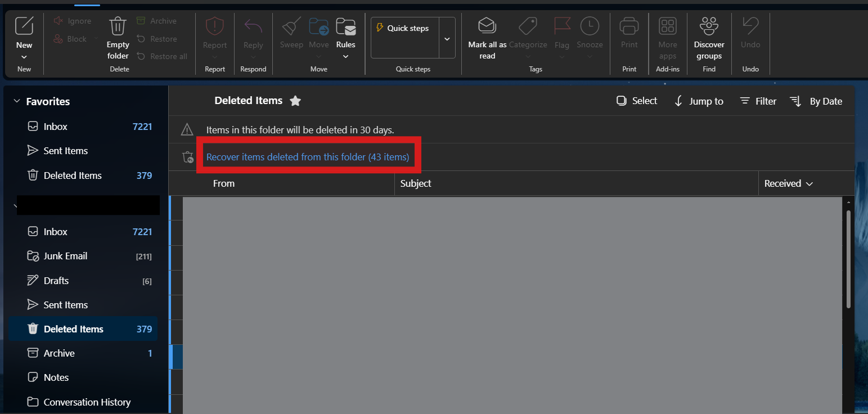Click Recover items deleted from this folder link
868x414 pixels.
(x=308, y=157)
